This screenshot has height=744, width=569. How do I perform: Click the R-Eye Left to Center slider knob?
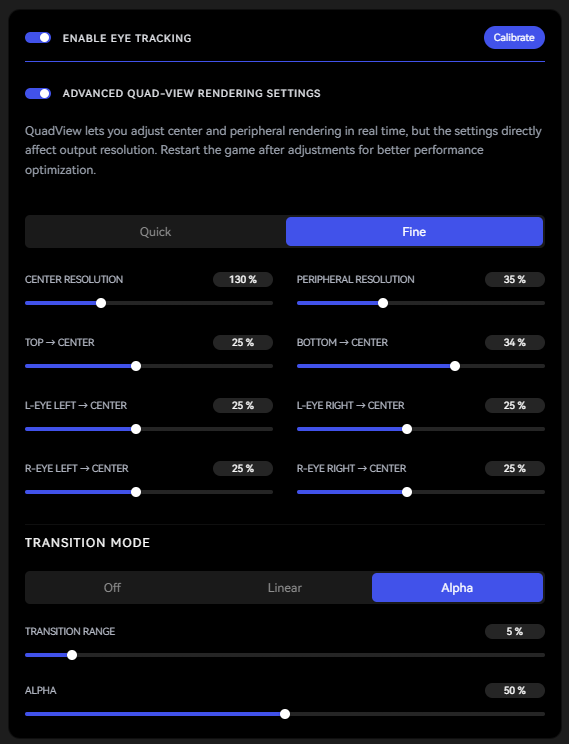pyautogui.click(x=136, y=492)
